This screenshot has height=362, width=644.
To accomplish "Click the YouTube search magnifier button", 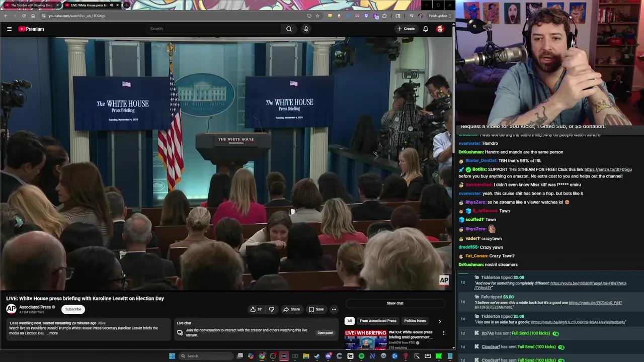I will 289,29.
